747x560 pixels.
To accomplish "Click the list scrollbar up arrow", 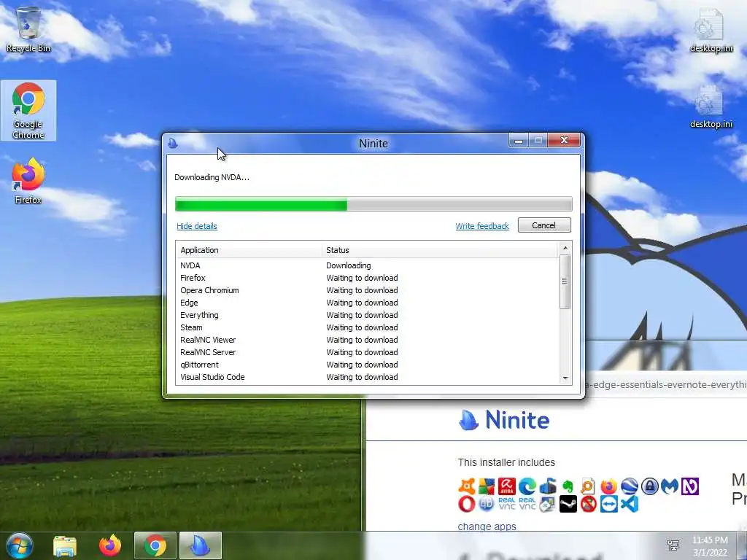I will [x=565, y=248].
